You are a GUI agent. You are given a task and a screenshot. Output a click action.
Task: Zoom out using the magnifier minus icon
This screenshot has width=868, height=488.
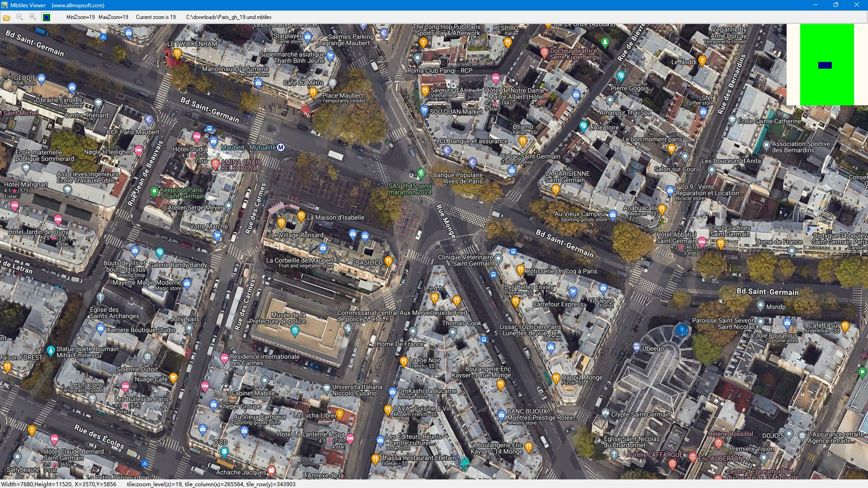coord(19,17)
